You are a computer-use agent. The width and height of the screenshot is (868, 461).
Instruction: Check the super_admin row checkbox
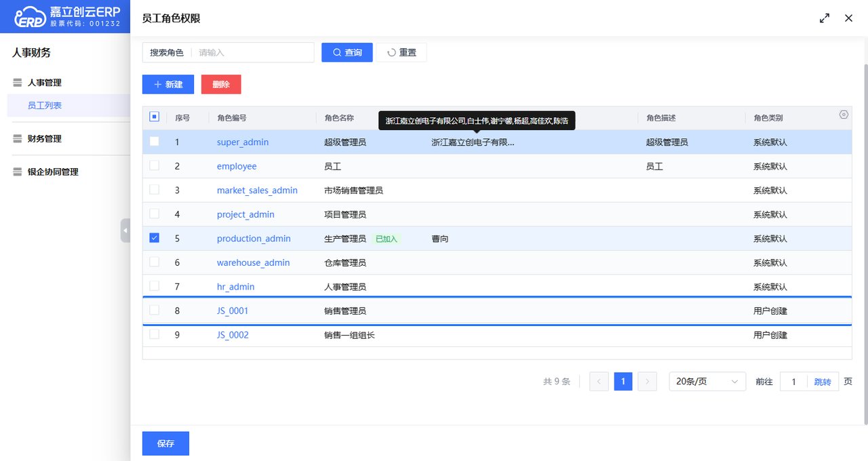coord(154,142)
